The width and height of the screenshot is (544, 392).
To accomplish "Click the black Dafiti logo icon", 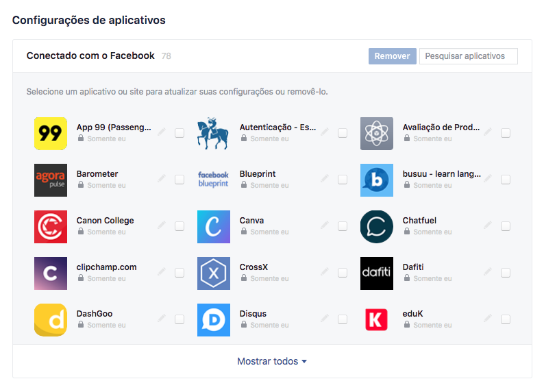I will point(377,273).
